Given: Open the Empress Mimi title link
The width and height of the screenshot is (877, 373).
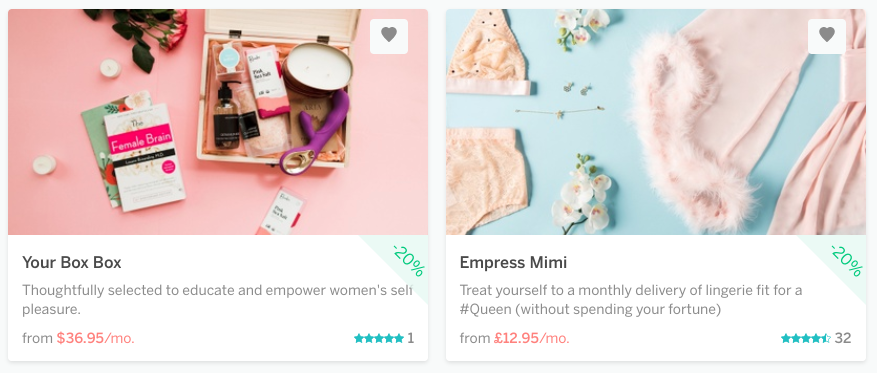Looking at the screenshot, I should (513, 262).
